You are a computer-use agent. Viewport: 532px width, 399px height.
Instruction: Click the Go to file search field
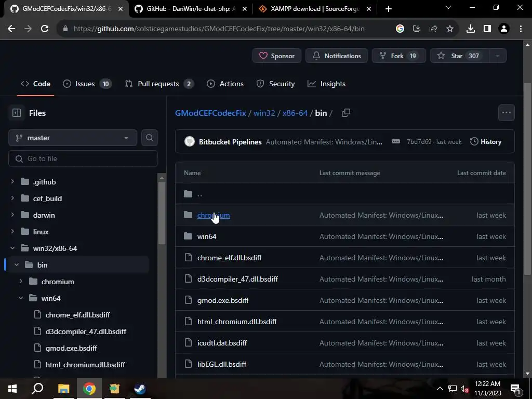click(x=83, y=158)
